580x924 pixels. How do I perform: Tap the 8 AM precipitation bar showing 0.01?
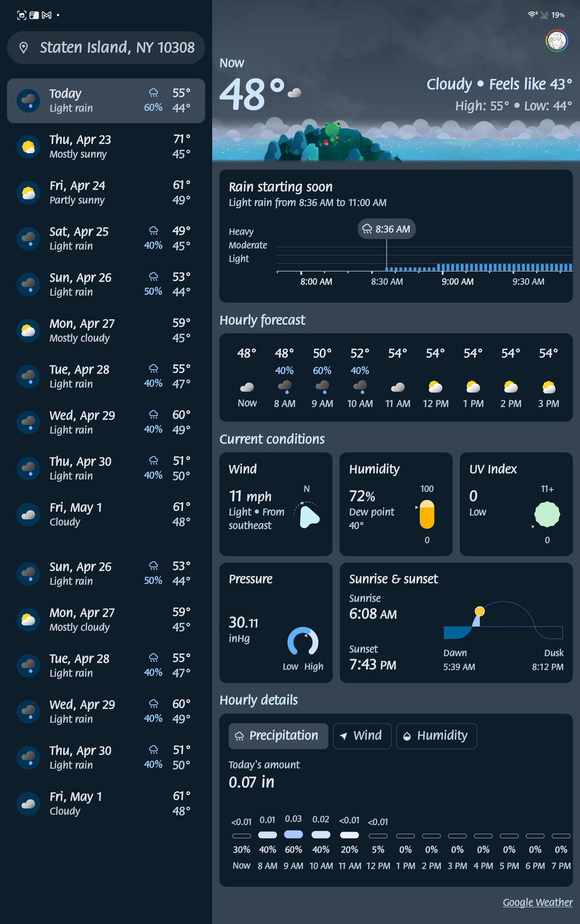267,834
